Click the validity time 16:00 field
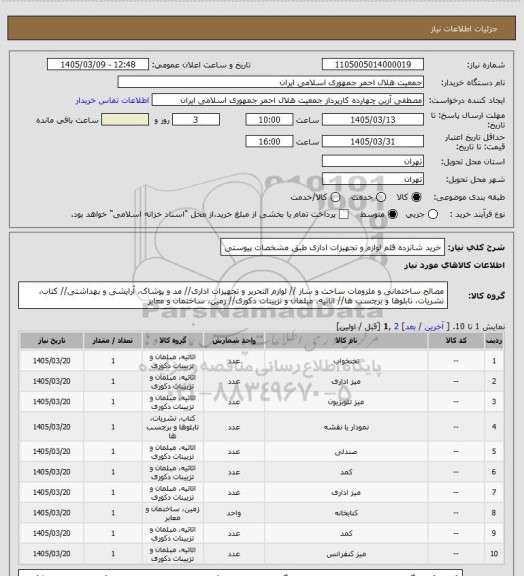 [269, 141]
